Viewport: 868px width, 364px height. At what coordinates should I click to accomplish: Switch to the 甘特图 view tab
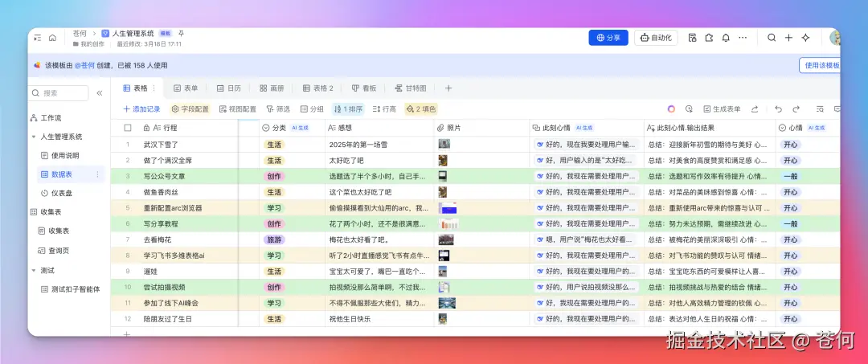(x=410, y=88)
